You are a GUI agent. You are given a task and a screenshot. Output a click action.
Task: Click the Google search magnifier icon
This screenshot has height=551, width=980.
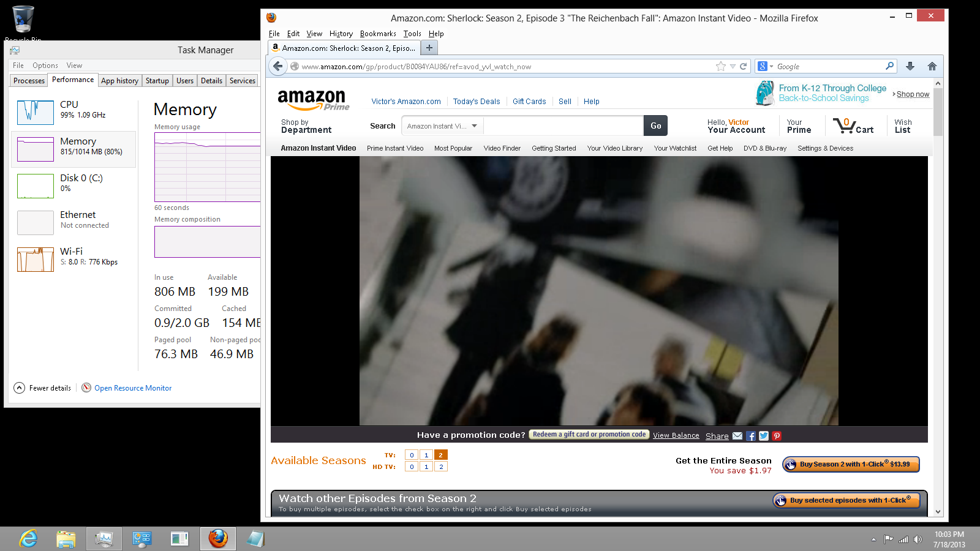click(890, 66)
